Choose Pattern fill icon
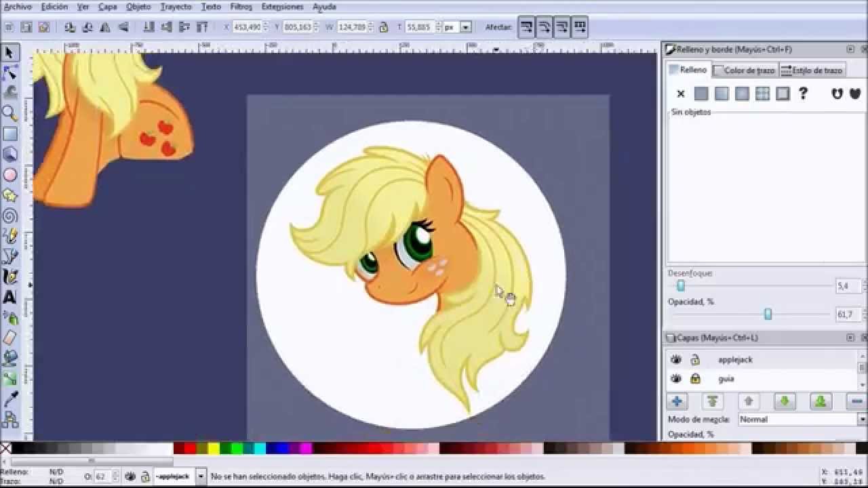Viewport: 868px width, 488px height. 762,94
